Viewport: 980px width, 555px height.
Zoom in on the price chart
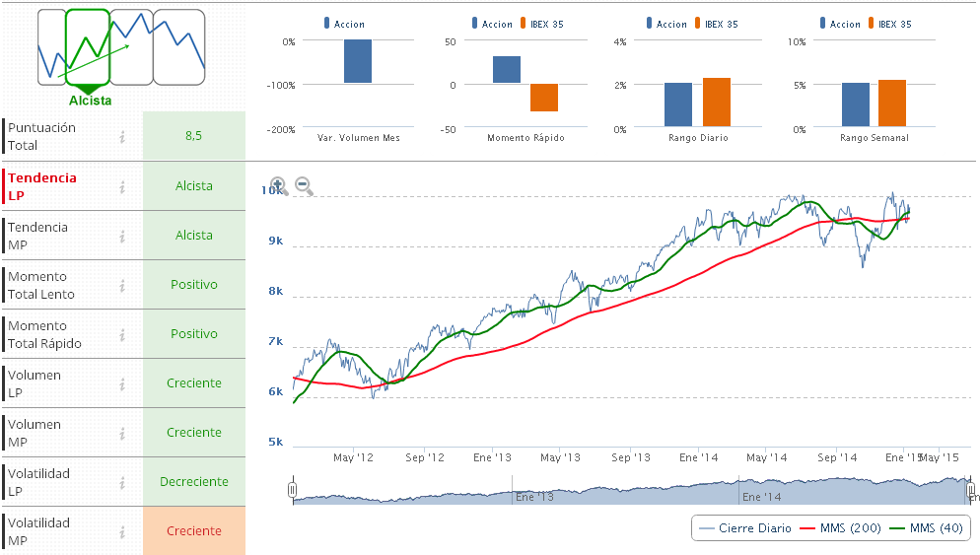tap(278, 185)
